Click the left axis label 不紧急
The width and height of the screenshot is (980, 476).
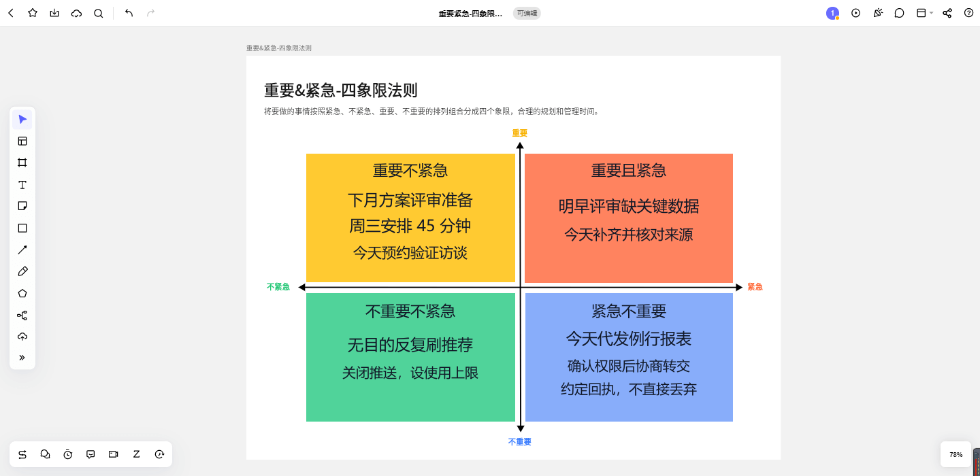pos(278,287)
